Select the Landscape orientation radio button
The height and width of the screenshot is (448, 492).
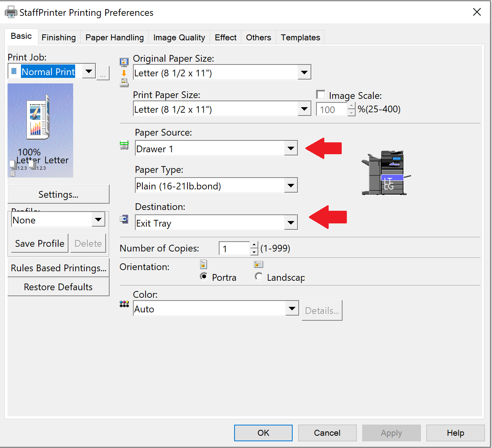click(259, 276)
